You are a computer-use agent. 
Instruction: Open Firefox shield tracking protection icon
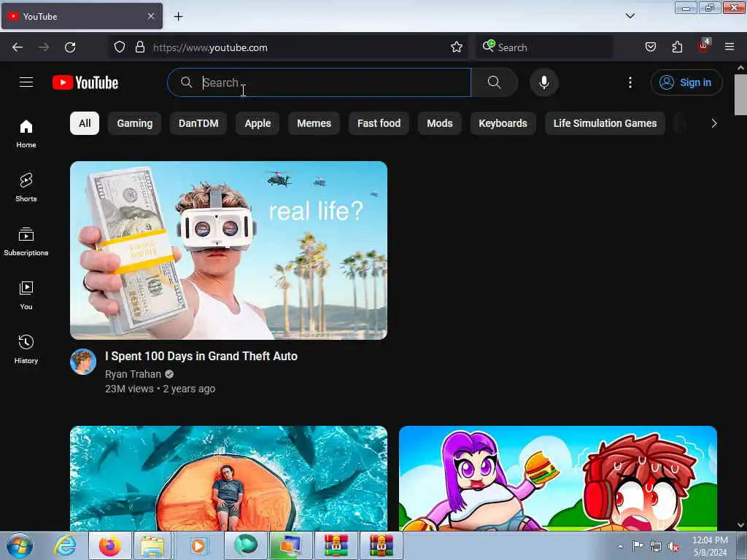click(120, 47)
